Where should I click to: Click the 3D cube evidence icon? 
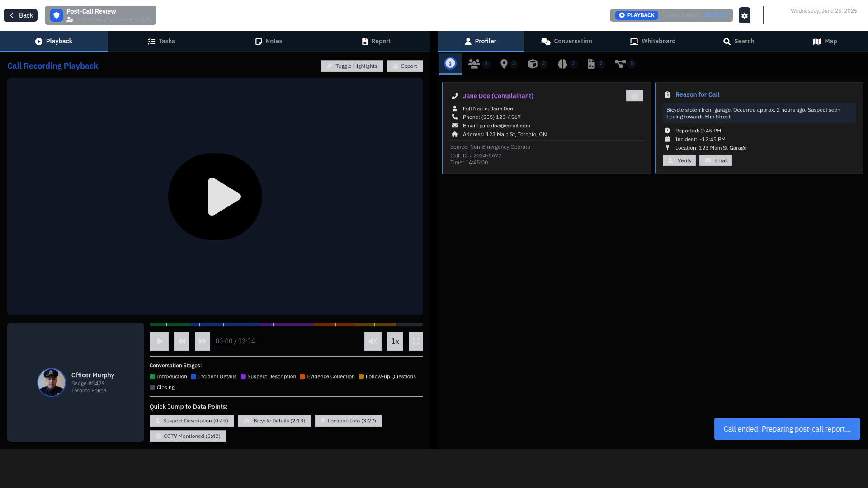[x=533, y=64]
